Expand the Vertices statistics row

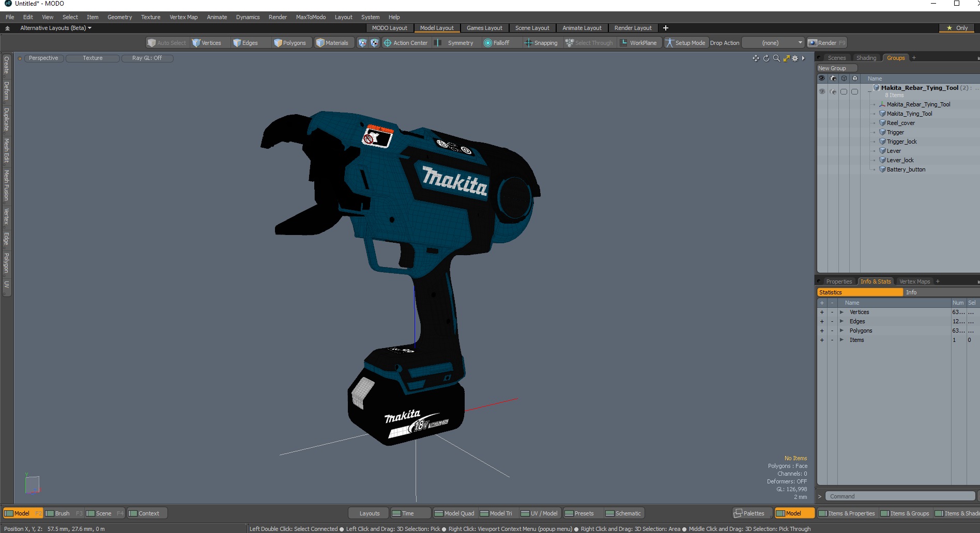point(841,312)
